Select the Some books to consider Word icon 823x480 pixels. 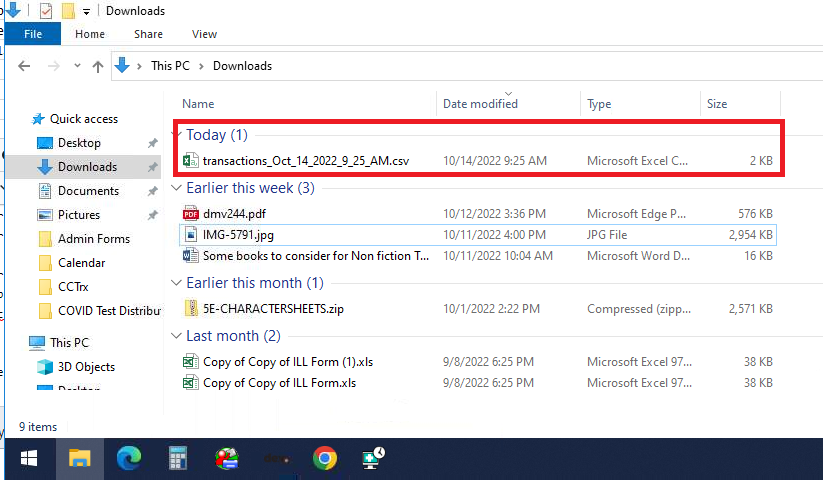coord(191,255)
